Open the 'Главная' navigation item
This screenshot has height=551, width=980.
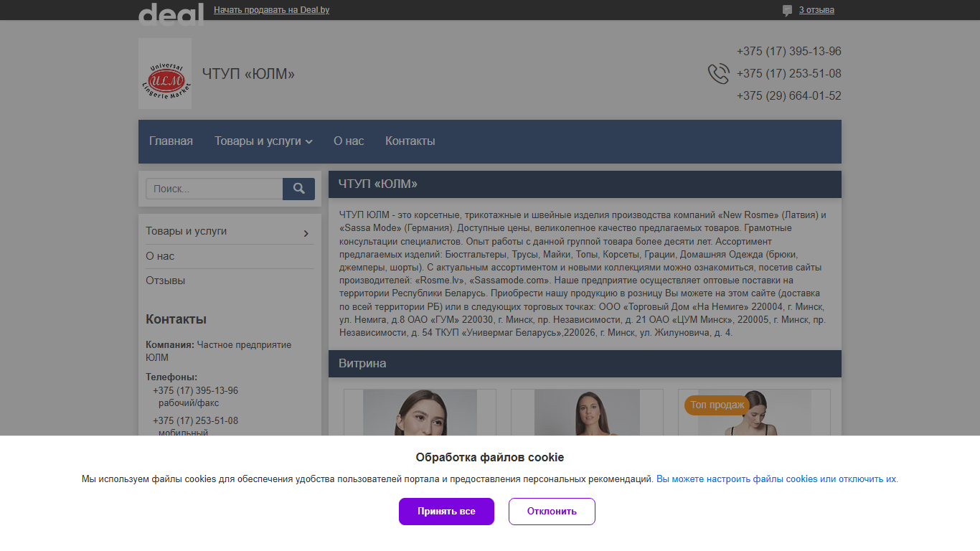[x=171, y=141]
